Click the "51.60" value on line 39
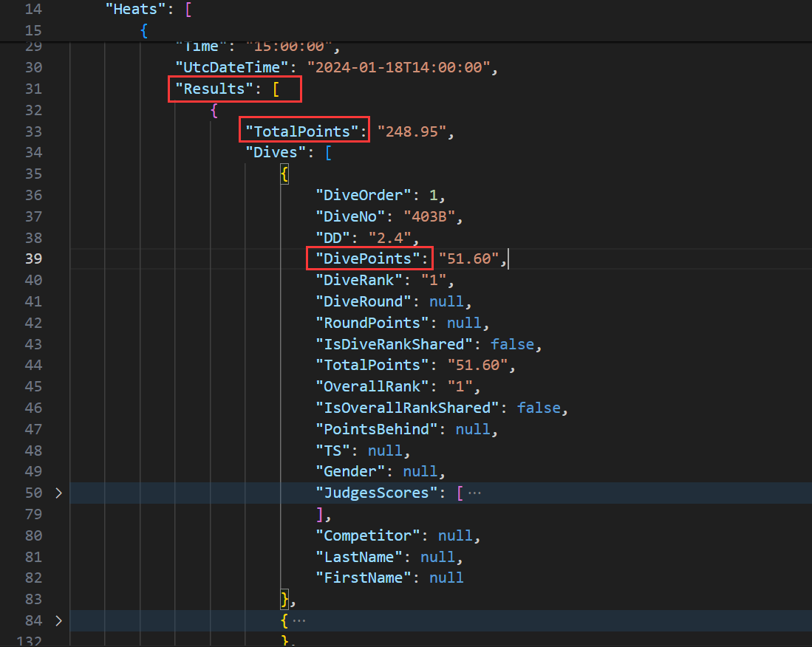The width and height of the screenshot is (812, 647). (x=469, y=259)
